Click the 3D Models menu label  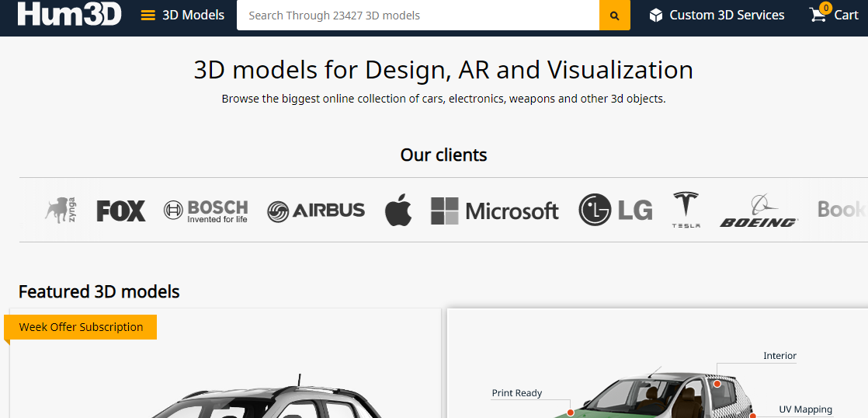point(193,15)
